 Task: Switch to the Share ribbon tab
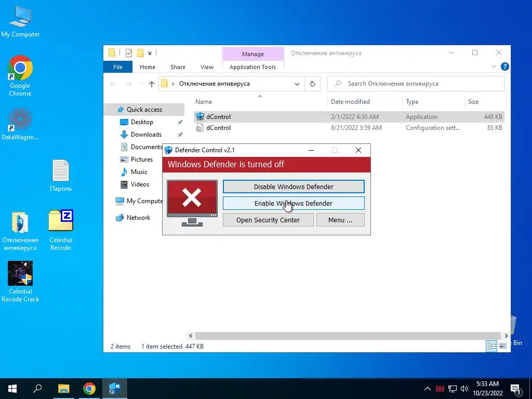tap(178, 67)
